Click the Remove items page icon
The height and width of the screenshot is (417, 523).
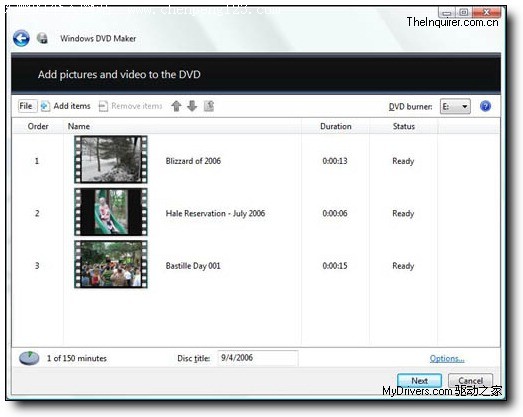click(x=103, y=106)
